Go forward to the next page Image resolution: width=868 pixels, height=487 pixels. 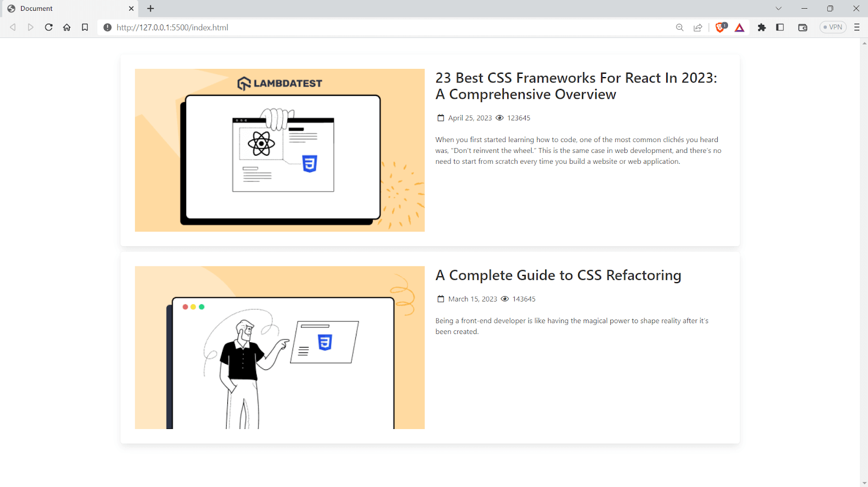coord(30,27)
